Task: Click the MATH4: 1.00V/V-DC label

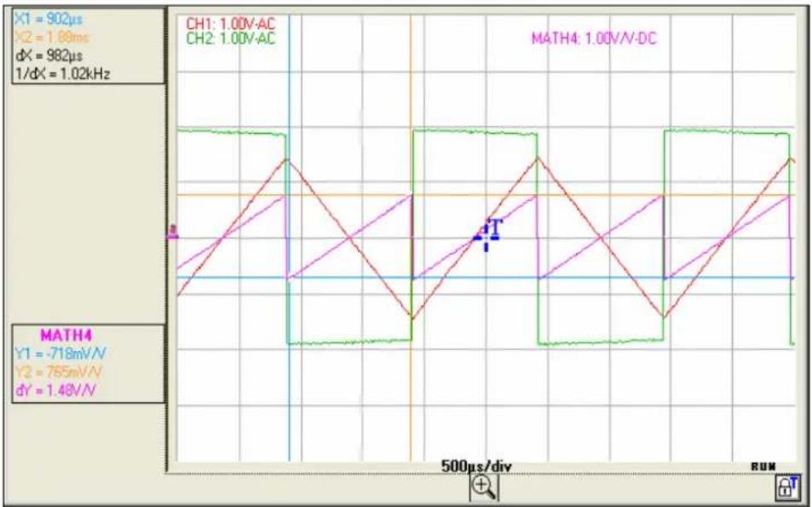Action: point(594,39)
